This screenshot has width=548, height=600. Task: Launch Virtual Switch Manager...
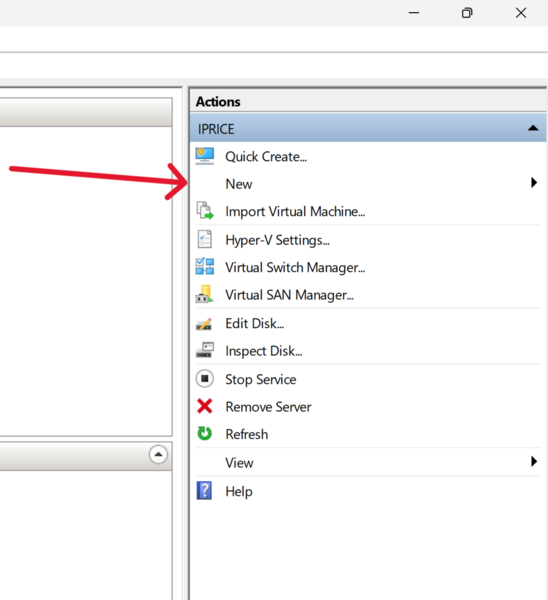pos(295,267)
